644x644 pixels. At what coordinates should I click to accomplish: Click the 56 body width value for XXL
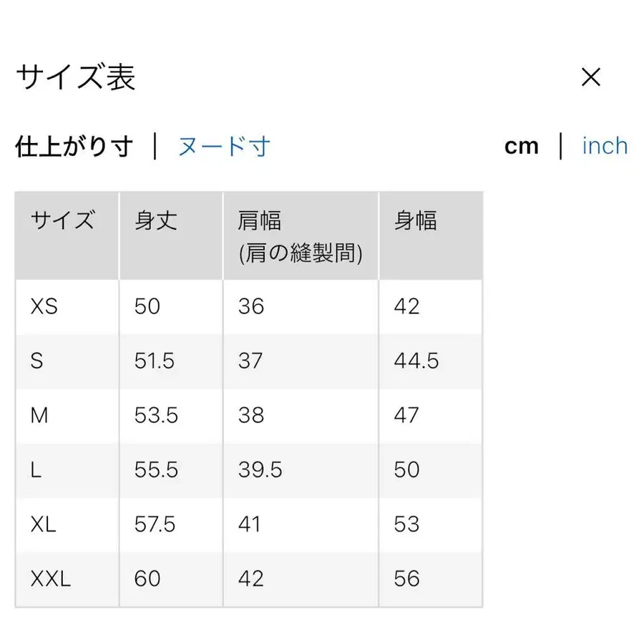point(408,579)
